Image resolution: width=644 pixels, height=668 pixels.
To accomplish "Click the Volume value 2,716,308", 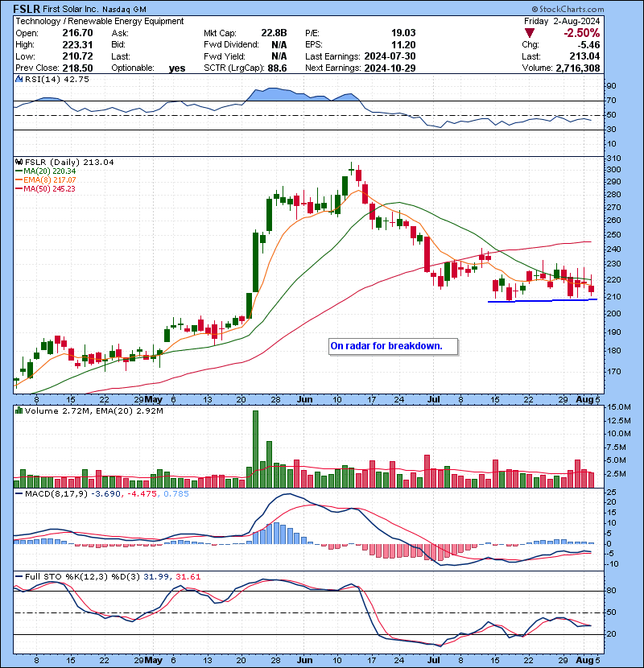I will [577, 68].
